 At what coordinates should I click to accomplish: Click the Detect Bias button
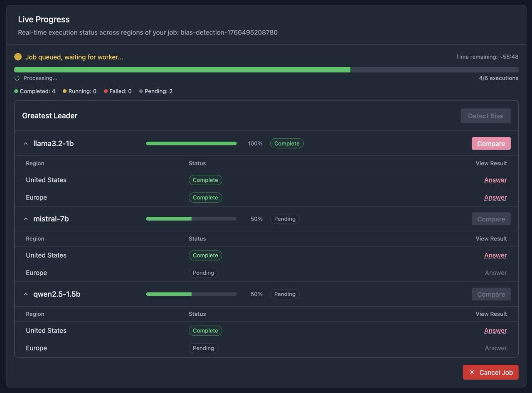pyautogui.click(x=485, y=115)
